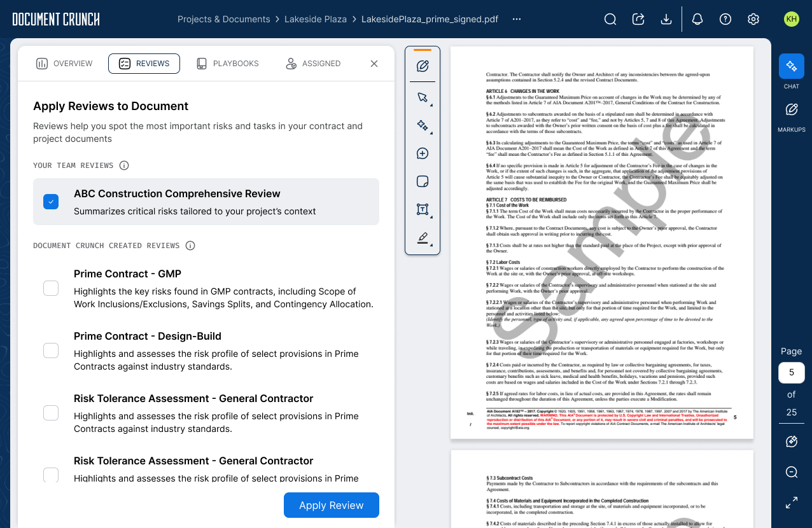Go to Projects & Documents breadcrumb
This screenshot has height=528, width=812.
click(x=224, y=19)
